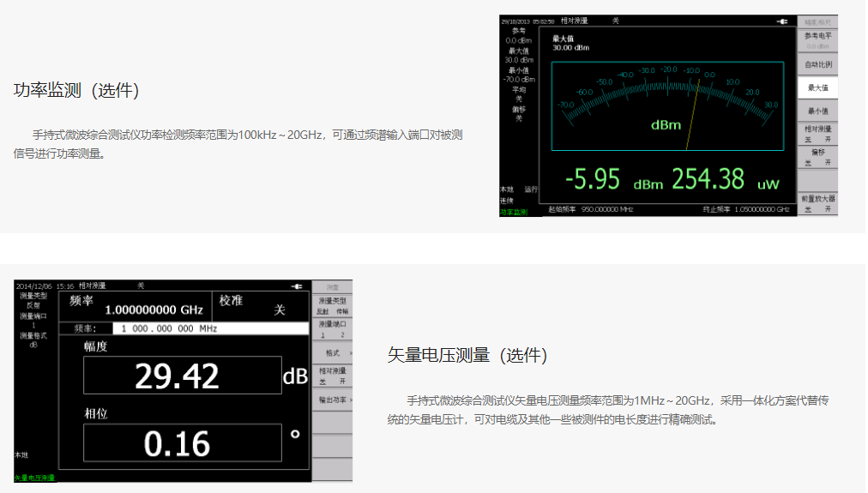This screenshot has height=493, width=868.
Task: Click the 相位 0.16 readout box
Action: click(x=181, y=442)
